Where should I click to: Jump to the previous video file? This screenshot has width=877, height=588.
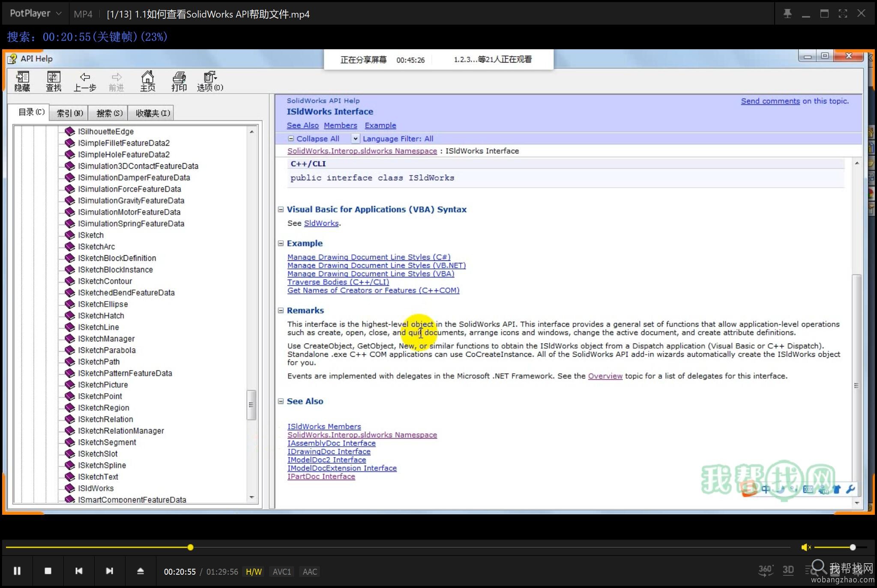pyautogui.click(x=79, y=571)
